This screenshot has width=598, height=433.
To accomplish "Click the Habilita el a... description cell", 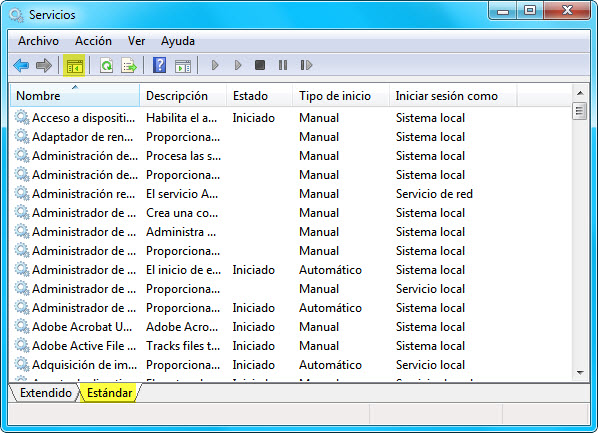I will point(182,118).
